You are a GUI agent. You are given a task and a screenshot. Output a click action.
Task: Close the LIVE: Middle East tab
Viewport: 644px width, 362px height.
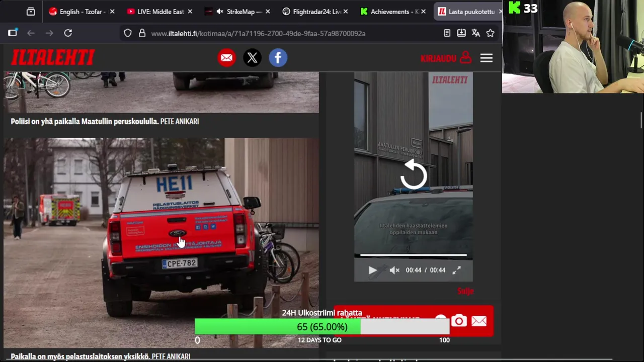[190, 12]
